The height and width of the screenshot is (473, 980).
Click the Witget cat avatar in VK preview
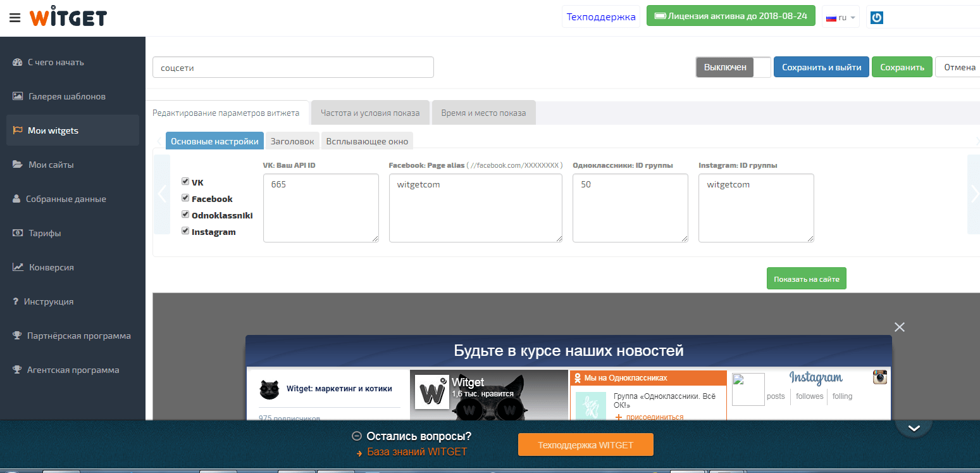(270, 389)
